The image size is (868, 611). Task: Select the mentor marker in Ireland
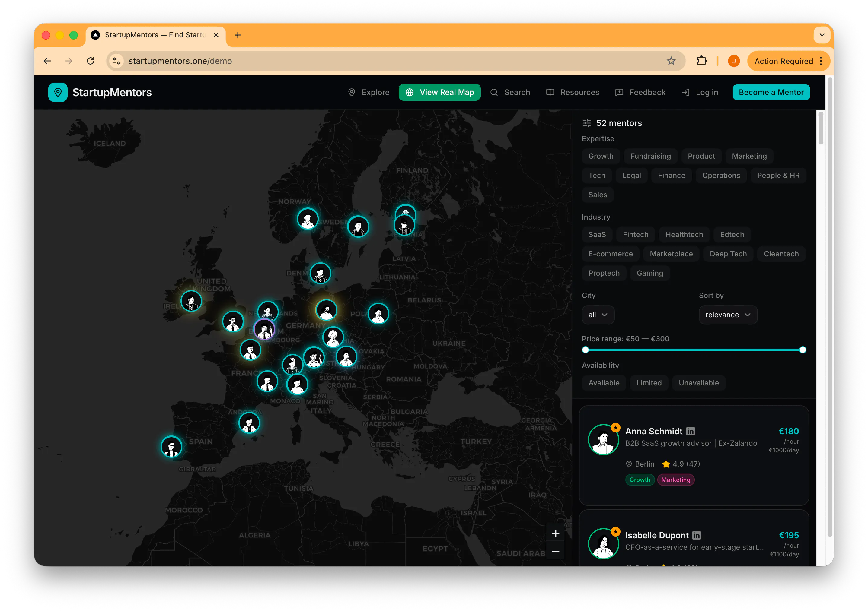pyautogui.click(x=191, y=301)
